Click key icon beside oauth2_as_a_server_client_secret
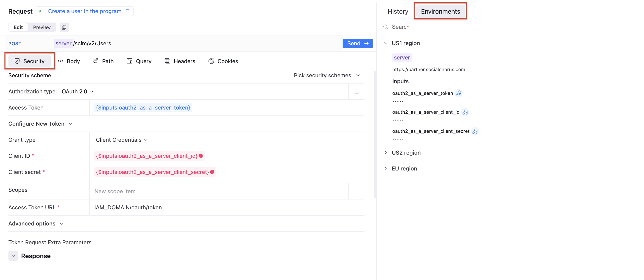The image size is (644, 280). point(475,131)
